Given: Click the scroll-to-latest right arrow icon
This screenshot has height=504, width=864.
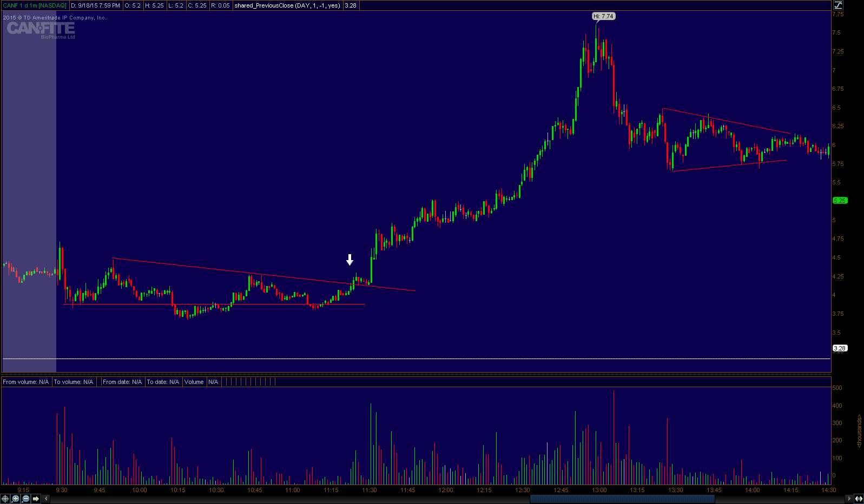Looking at the screenshot, I should [36, 499].
